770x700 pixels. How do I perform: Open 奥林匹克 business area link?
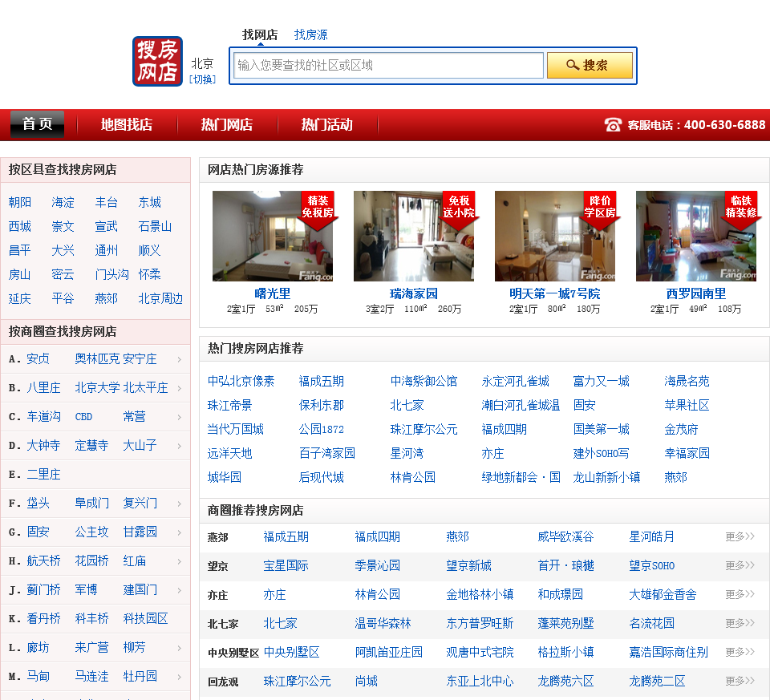point(97,359)
